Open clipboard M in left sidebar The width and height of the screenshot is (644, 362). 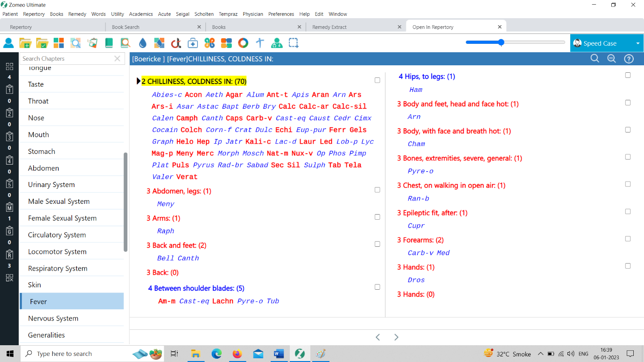click(x=9, y=207)
